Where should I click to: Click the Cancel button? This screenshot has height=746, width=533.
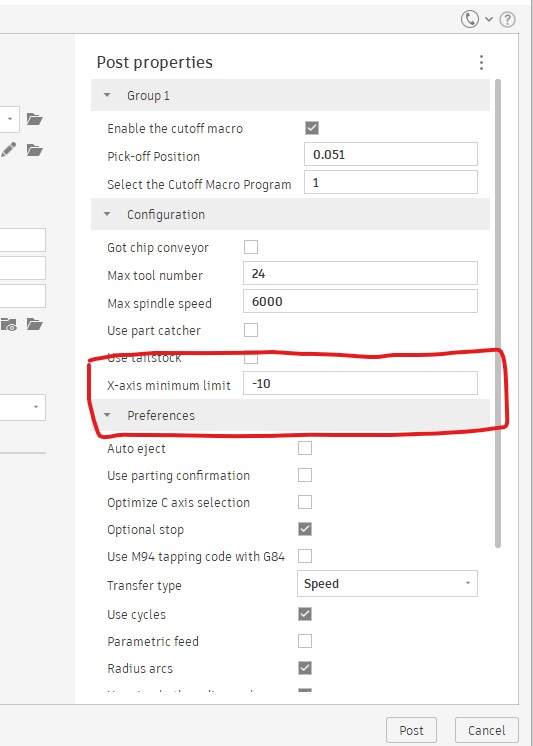(486, 730)
